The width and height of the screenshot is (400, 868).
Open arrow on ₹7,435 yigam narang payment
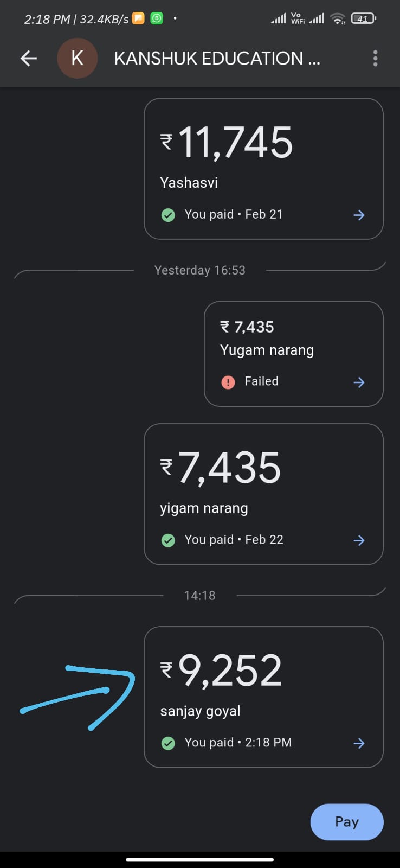pos(359,540)
